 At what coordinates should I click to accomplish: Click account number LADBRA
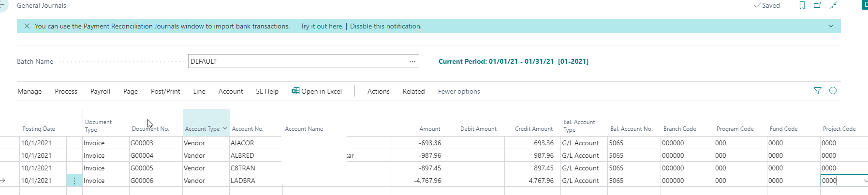coord(243,181)
